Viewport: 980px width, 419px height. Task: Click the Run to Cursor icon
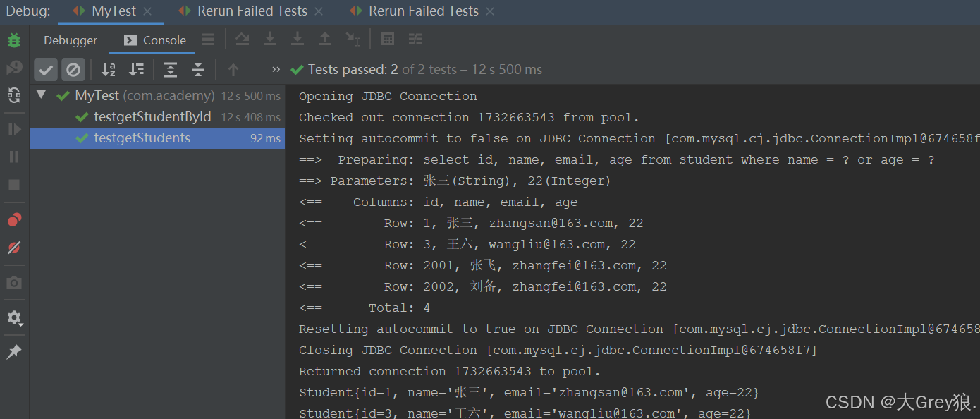click(x=353, y=40)
